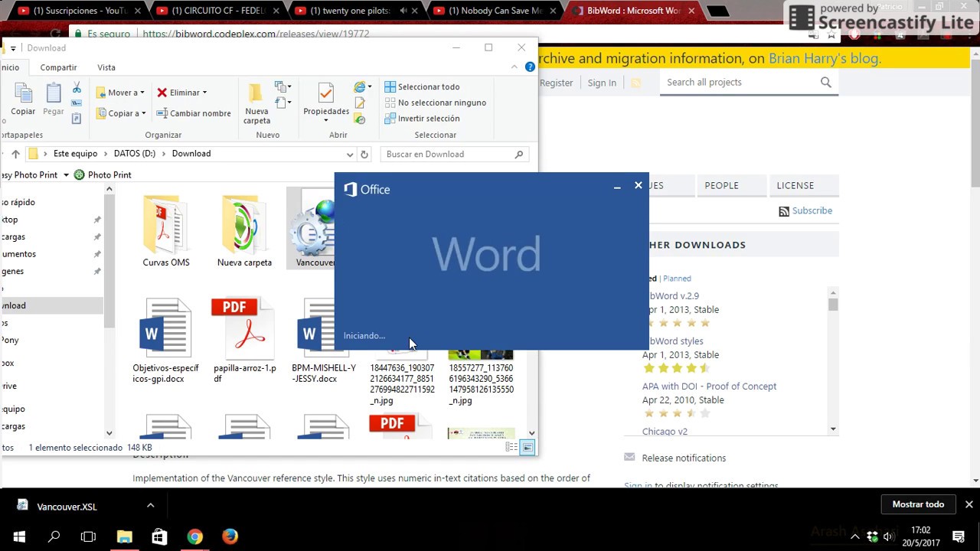The height and width of the screenshot is (551, 980).
Task: Click Brian Harry's blog link
Action: [825, 58]
